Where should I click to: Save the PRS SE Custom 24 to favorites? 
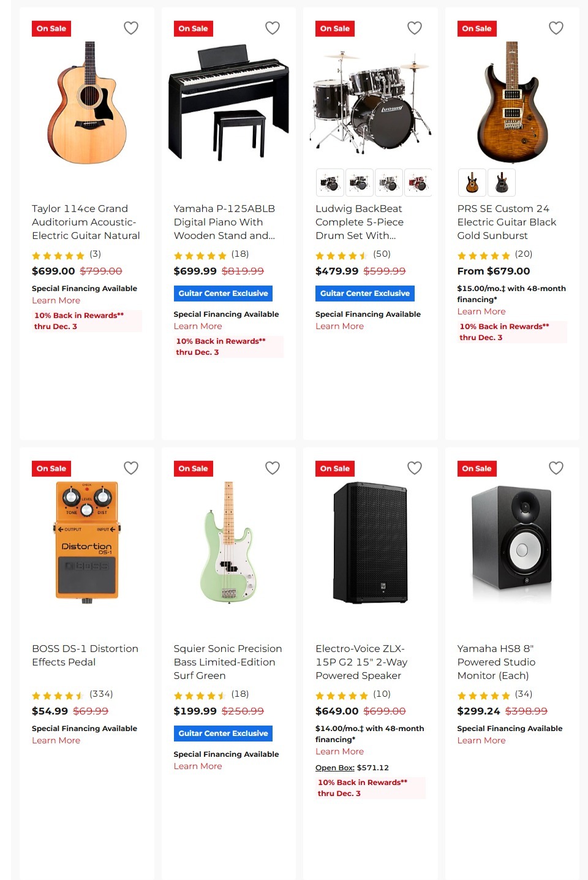tap(556, 28)
